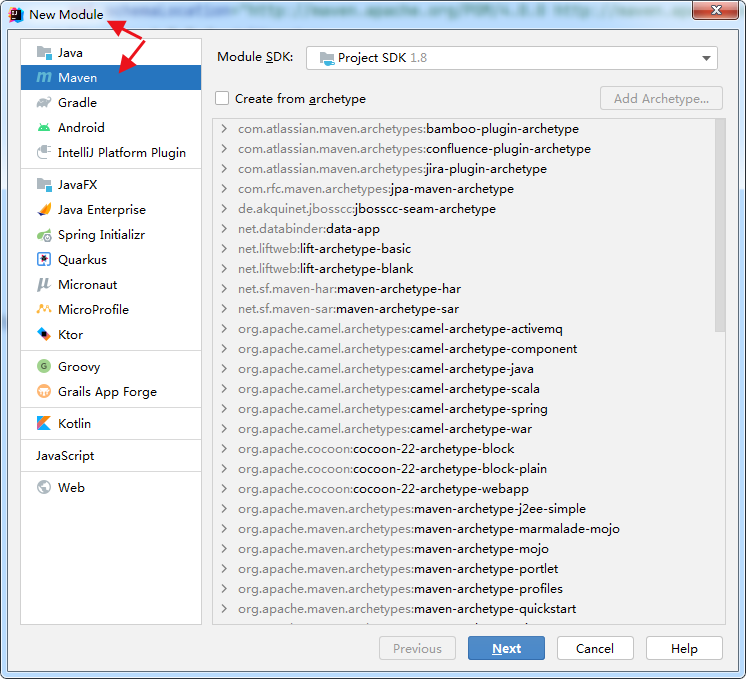Image resolution: width=746 pixels, height=679 pixels.
Task: Select the camel-archetype-activemq row text
Action: tap(400, 329)
